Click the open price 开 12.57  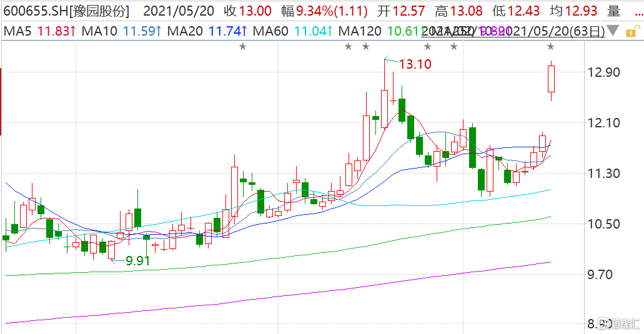(x=401, y=11)
